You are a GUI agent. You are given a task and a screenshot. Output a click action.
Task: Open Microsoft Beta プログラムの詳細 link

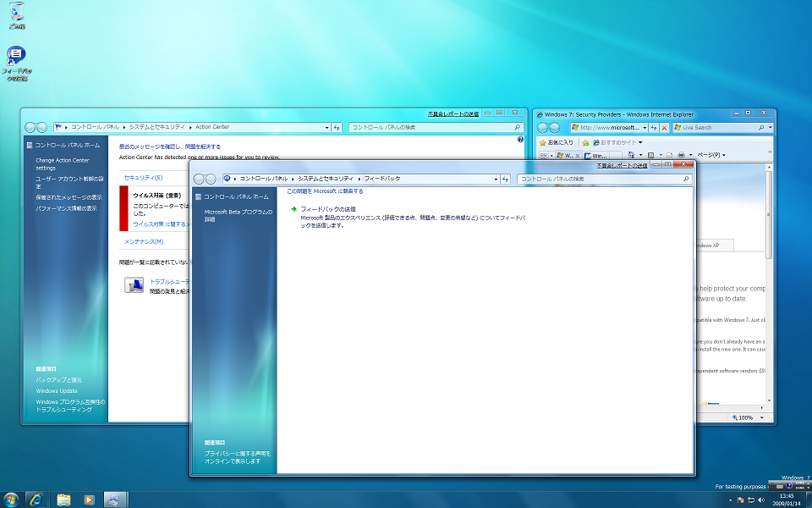click(x=239, y=216)
